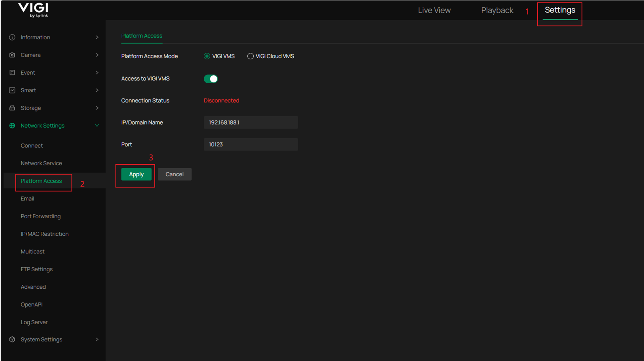Click the System Settings menu label
644x361 pixels.
[41, 339]
